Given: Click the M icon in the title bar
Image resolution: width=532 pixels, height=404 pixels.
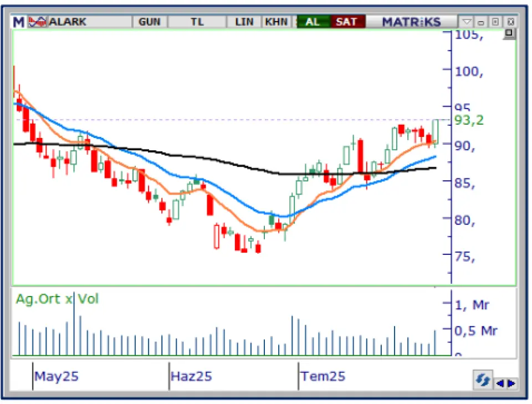Looking at the screenshot, I should tap(18, 22).
